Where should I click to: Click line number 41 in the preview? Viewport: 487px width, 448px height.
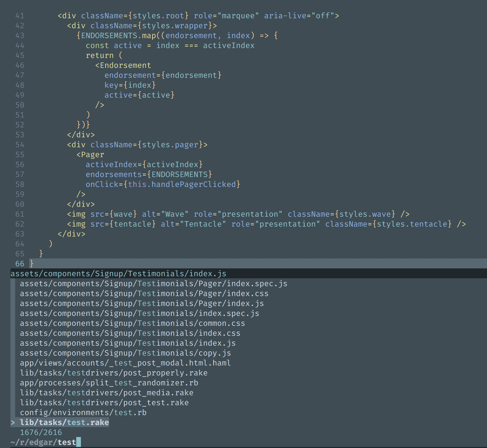(x=19, y=16)
